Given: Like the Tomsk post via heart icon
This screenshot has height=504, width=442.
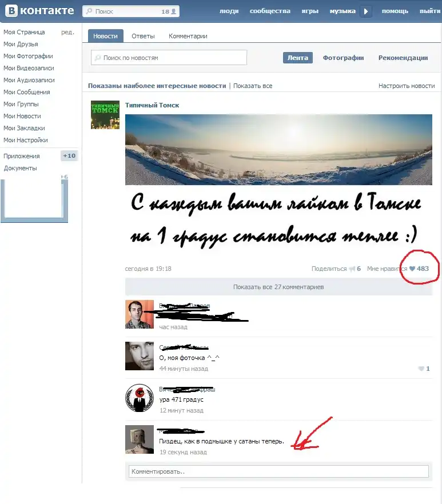Looking at the screenshot, I should coord(412,269).
